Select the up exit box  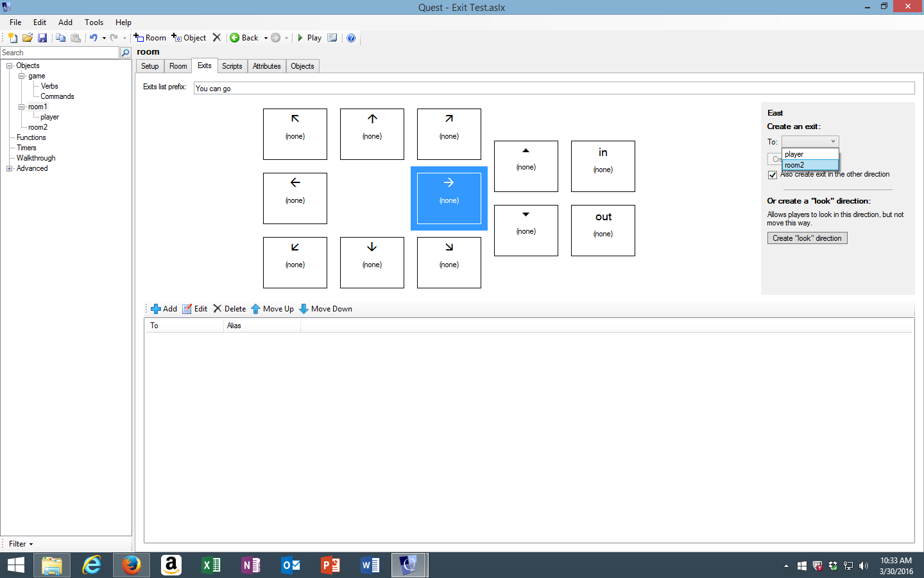click(x=526, y=166)
